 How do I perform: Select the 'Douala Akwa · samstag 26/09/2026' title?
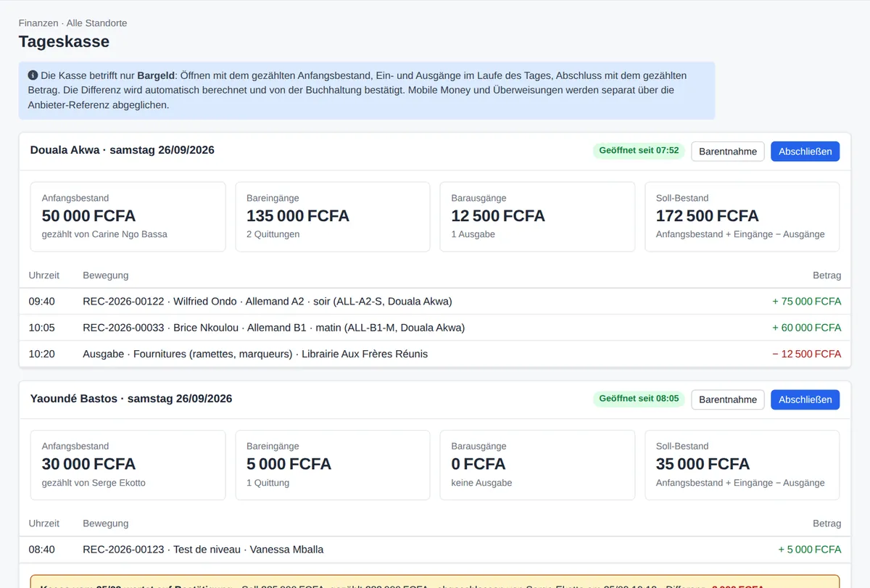click(x=122, y=150)
